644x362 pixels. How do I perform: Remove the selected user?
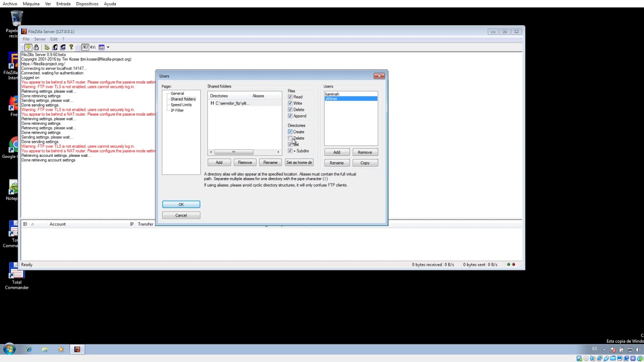(365, 152)
